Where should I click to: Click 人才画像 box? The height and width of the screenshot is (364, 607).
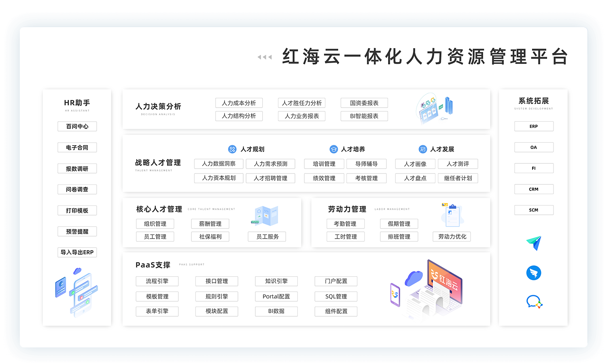[415, 164]
